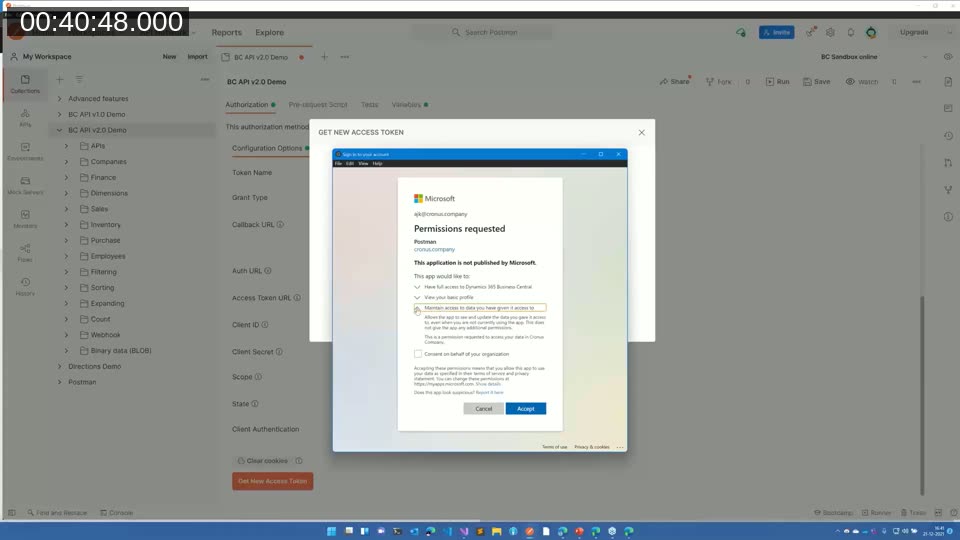Image resolution: width=960 pixels, height=540 pixels.
Task: Click the info icon next to Scope
Action: point(258,377)
